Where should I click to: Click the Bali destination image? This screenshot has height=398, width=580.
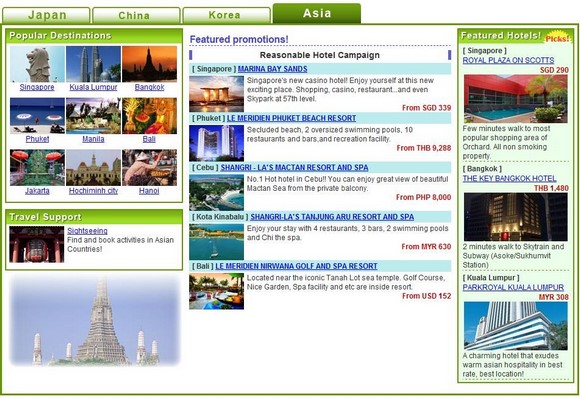[x=149, y=116]
